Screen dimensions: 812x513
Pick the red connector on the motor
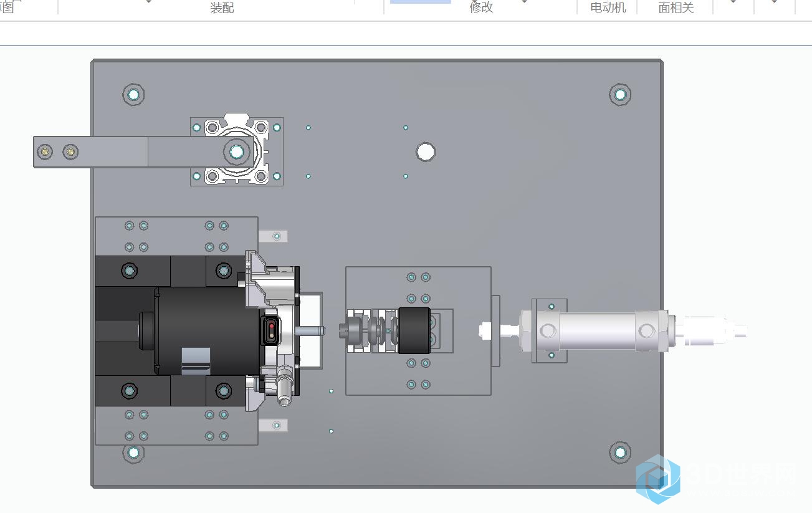(x=272, y=330)
